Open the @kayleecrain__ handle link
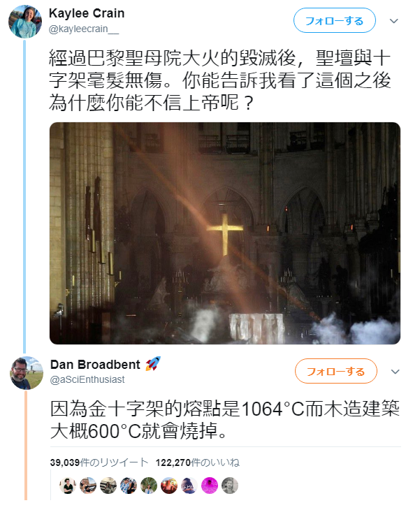Viewport: 420px width, 510px height. point(84,29)
